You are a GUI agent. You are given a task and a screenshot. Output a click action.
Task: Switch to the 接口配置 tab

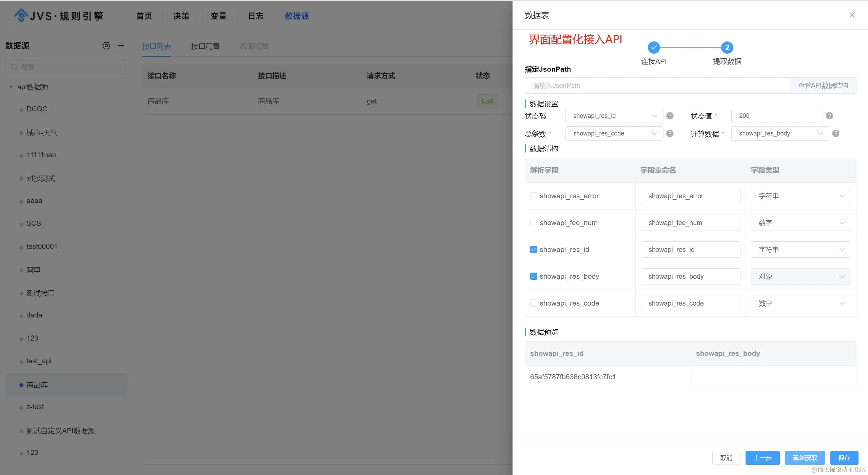pyautogui.click(x=205, y=47)
